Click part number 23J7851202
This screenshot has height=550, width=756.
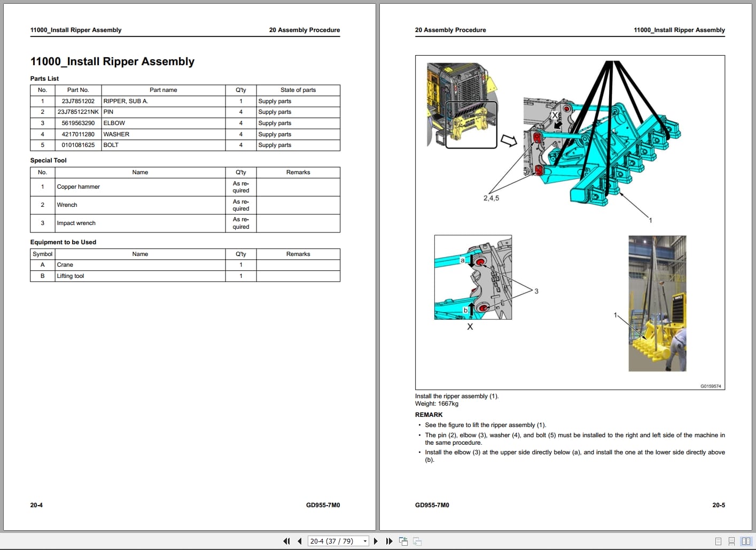(x=78, y=101)
